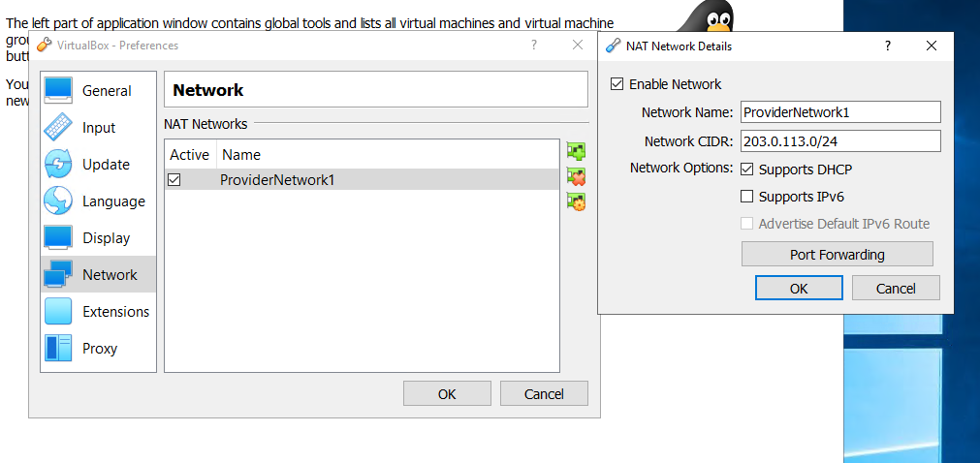980x463 pixels.
Task: Click the Name column header
Action: (x=388, y=154)
